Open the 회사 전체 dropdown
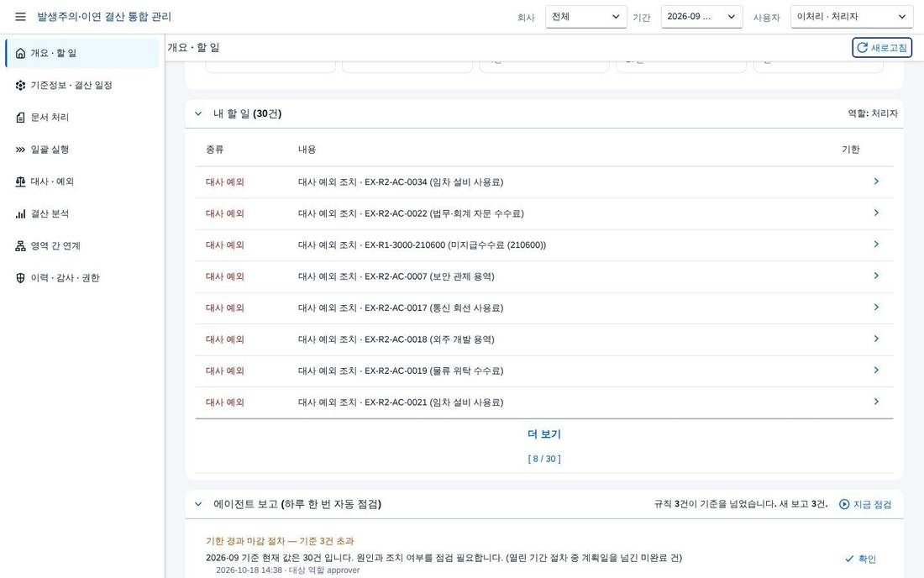The height and width of the screenshot is (578, 924). point(585,17)
